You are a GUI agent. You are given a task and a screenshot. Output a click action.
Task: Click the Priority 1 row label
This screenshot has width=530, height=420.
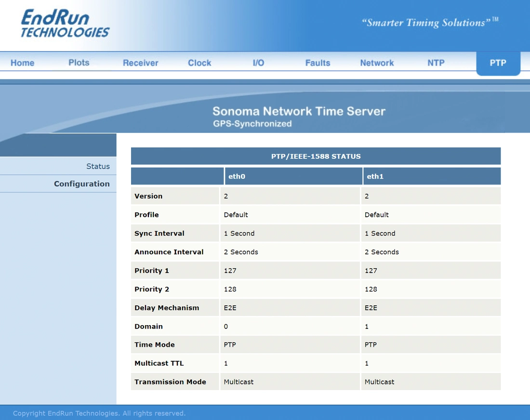pos(151,270)
